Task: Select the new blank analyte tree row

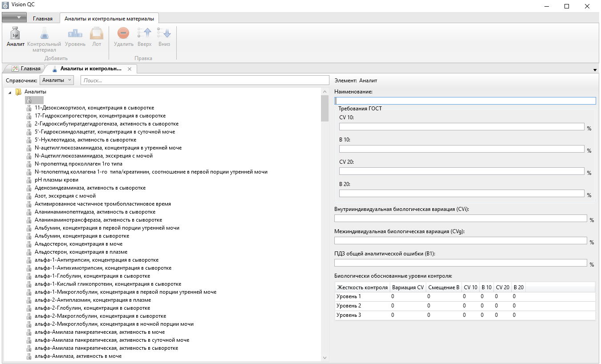Action: point(34,100)
